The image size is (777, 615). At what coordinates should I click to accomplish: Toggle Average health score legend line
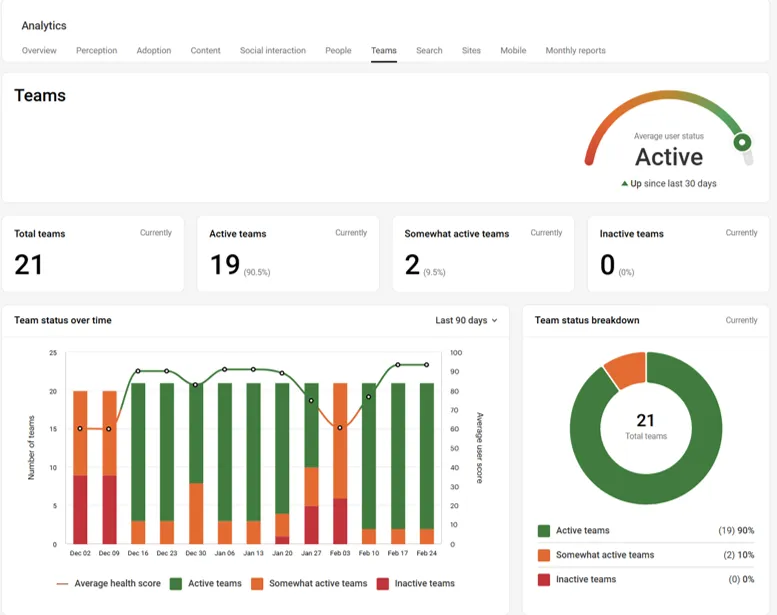62,584
